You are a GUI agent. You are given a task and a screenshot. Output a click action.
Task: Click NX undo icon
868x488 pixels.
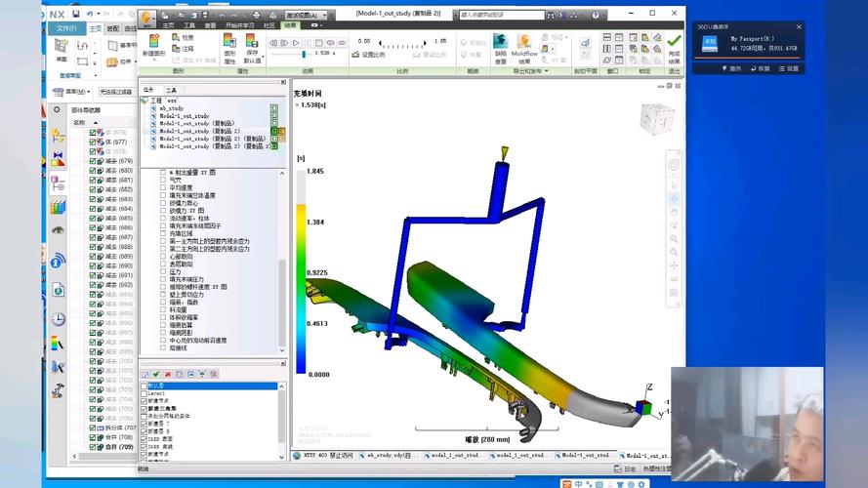pyautogui.click(x=90, y=14)
